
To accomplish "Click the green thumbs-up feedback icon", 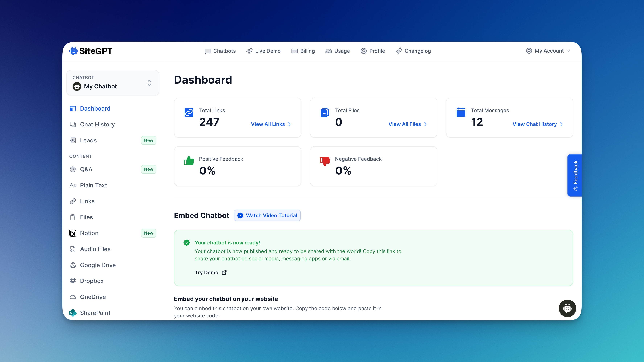I will [x=189, y=161].
